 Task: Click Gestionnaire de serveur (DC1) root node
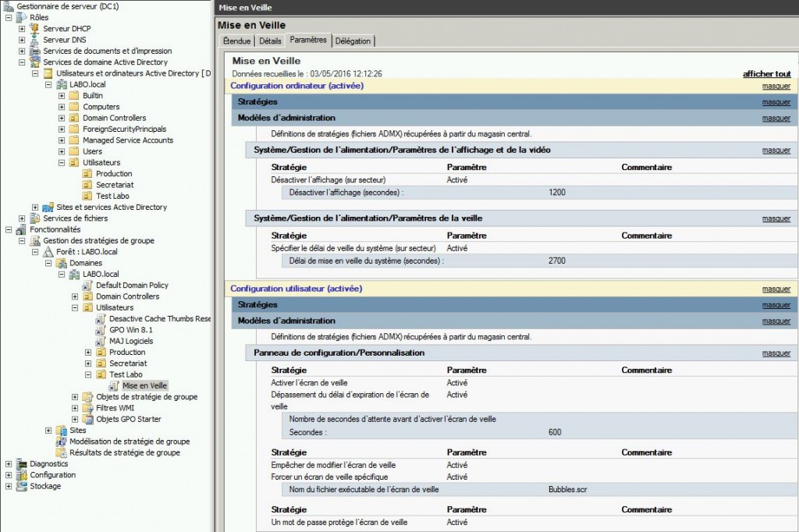click(68, 6)
